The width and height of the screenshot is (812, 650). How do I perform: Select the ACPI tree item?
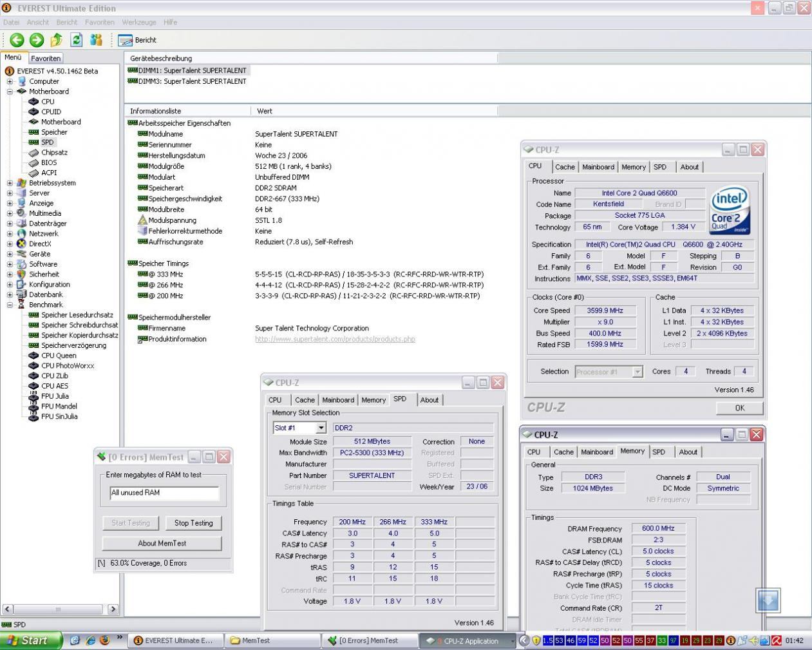(x=49, y=173)
